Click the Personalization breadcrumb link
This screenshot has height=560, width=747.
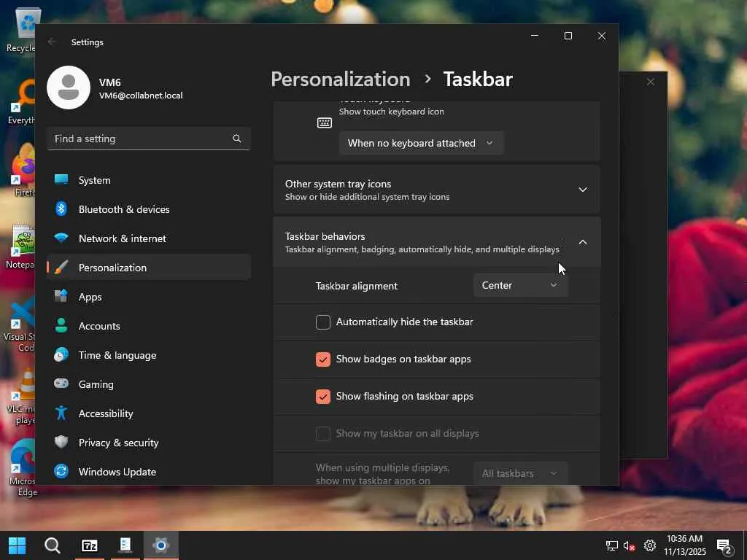tap(341, 79)
